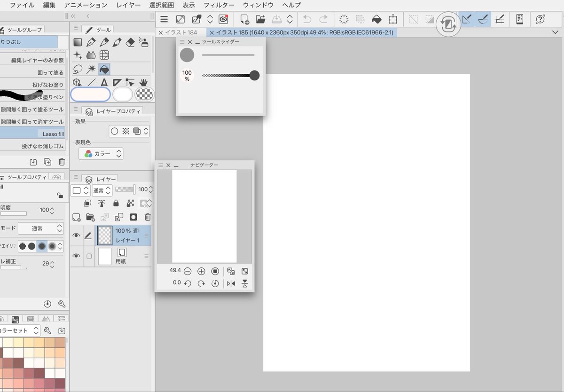Screen dimensions: 564x392
Task: Select the Lasso selection tool
Action: [78, 69]
